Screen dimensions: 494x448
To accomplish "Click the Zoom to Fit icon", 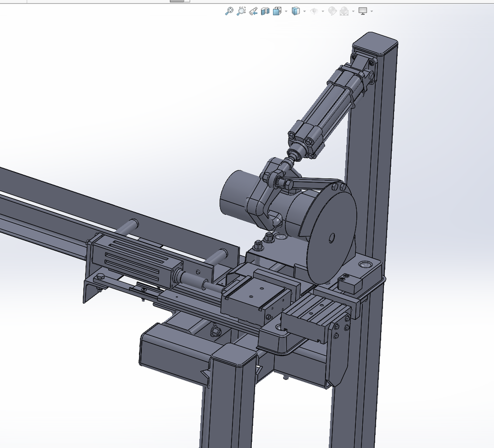I will tap(229, 12).
